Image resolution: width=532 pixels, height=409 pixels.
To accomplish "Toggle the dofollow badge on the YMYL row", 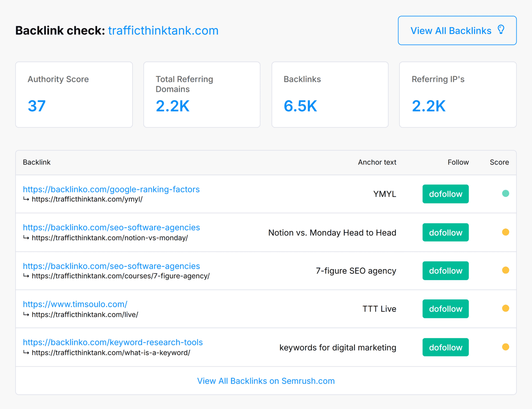I will pos(445,194).
